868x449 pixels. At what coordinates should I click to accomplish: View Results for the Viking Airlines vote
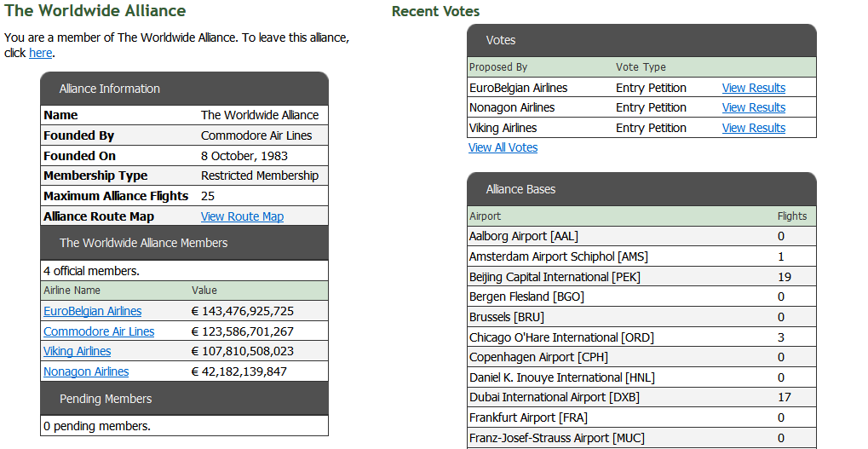(x=753, y=128)
